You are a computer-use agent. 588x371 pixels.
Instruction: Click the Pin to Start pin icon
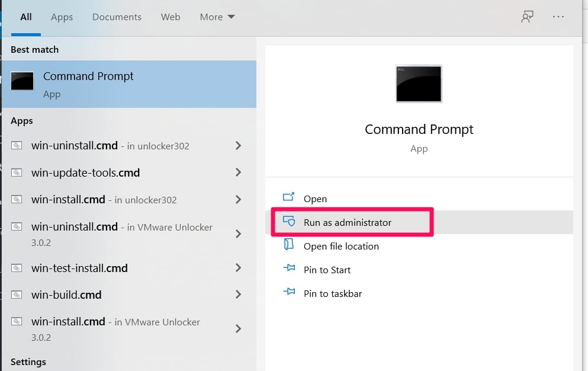point(289,268)
